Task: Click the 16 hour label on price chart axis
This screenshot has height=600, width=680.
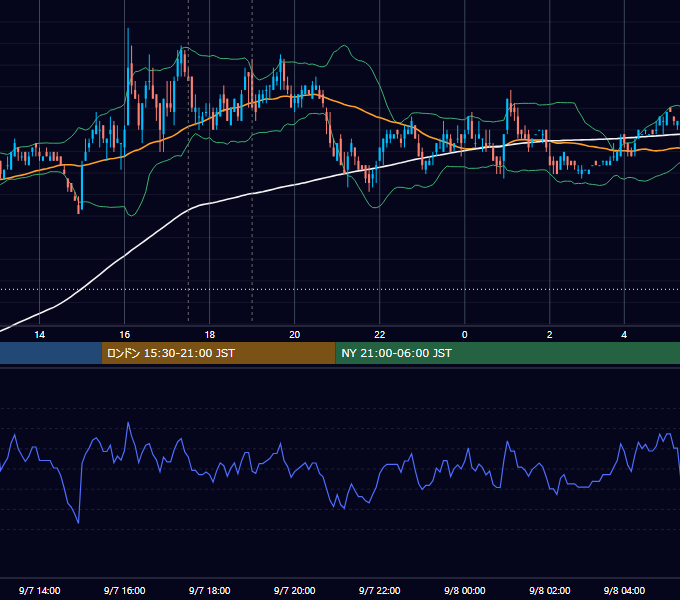Action: (x=124, y=335)
